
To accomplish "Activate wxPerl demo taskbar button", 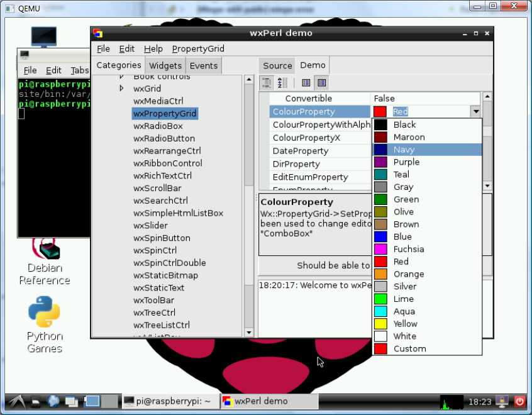I will coord(270,401).
